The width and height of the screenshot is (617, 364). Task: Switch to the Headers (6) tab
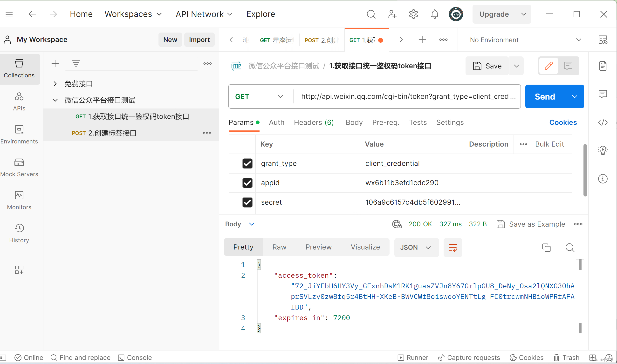(314, 122)
